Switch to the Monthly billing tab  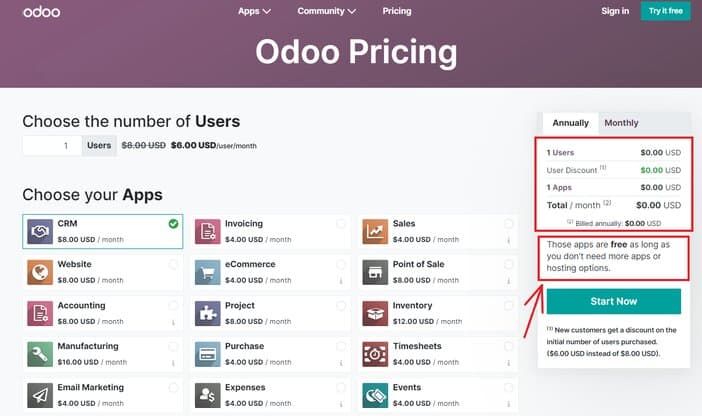(621, 123)
